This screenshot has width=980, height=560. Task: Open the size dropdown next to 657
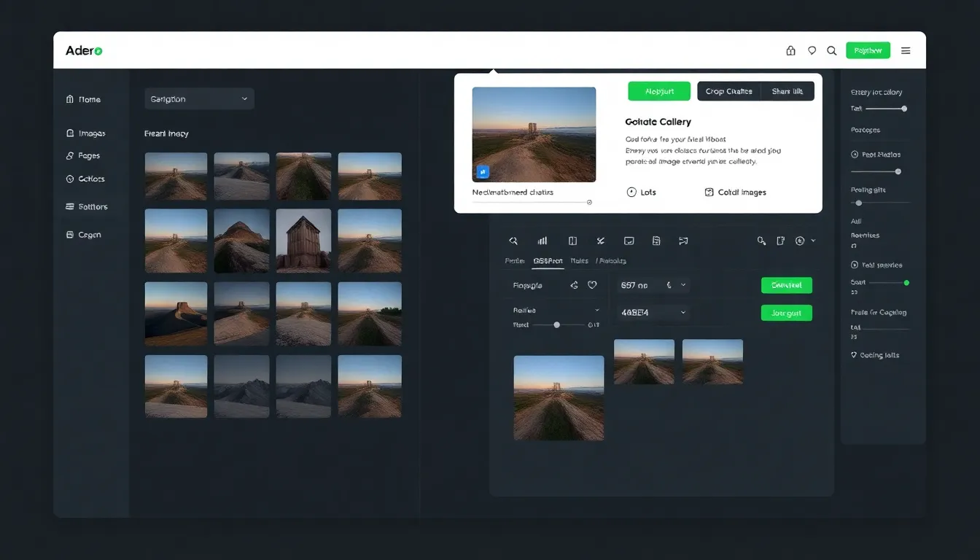653,285
